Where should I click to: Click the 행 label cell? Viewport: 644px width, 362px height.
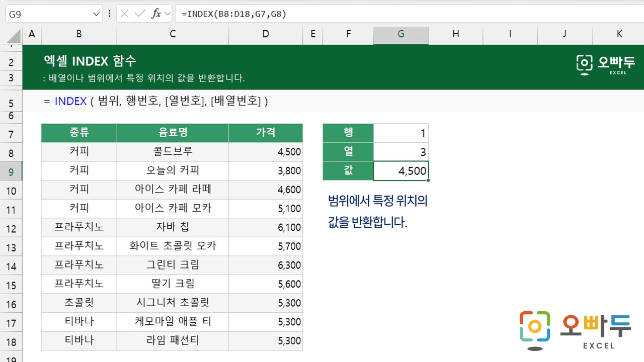pos(348,133)
